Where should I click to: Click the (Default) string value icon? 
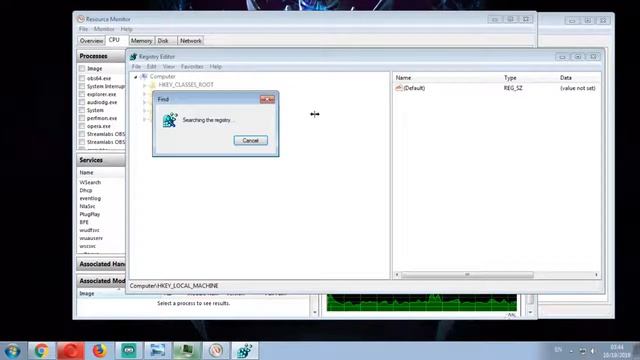click(399, 88)
